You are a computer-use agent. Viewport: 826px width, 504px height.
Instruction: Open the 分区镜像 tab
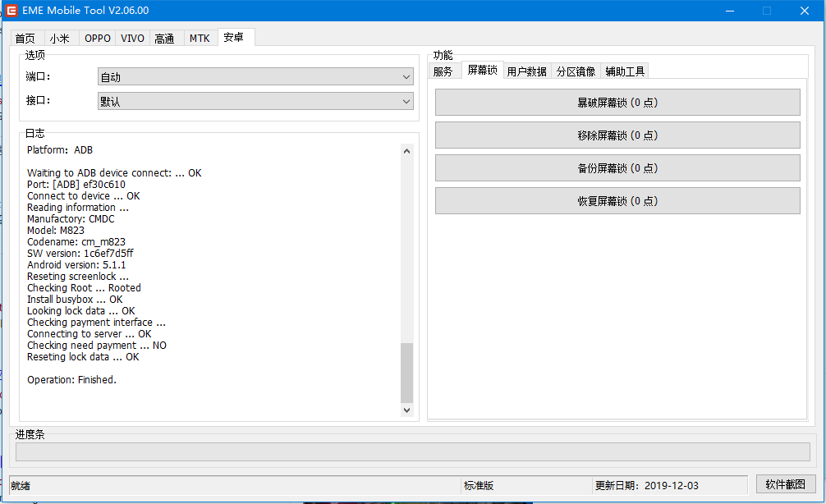pos(576,71)
